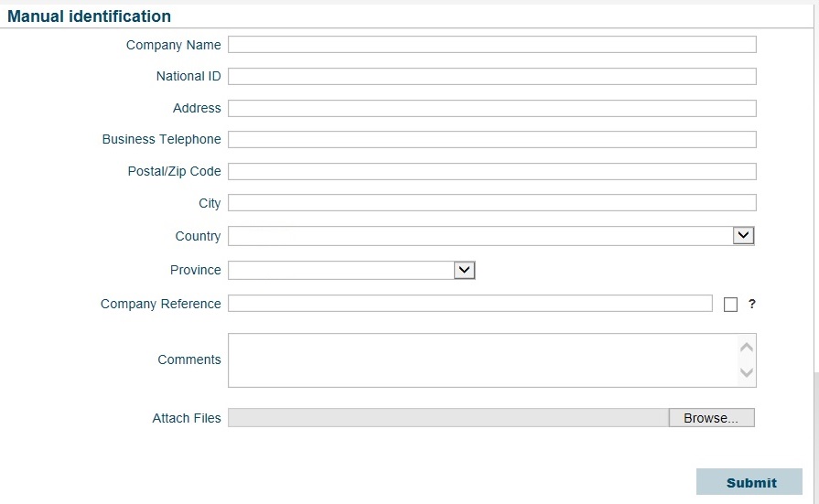Click the question mark help icon
Screen dimensions: 819x504
(751, 304)
